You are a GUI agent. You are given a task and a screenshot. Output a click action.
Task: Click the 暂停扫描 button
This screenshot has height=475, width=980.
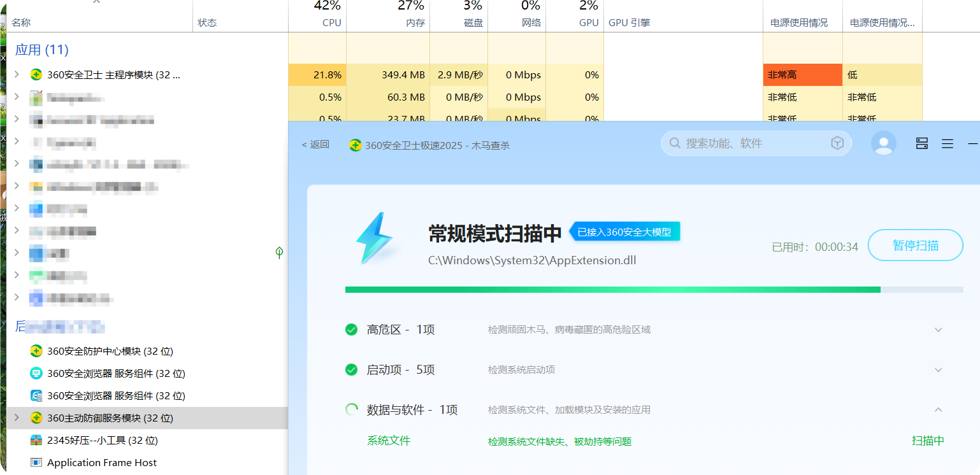coord(915,245)
